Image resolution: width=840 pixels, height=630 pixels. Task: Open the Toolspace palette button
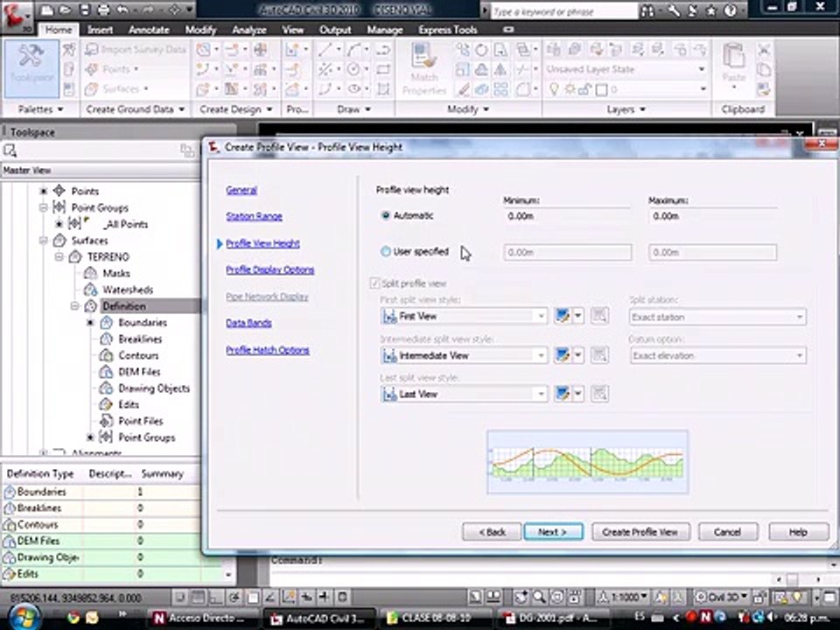pos(31,68)
